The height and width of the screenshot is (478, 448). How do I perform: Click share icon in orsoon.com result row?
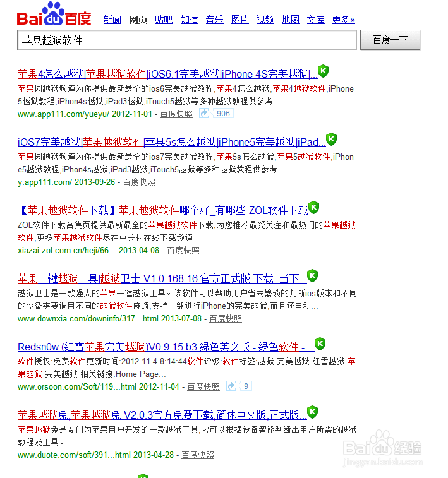231,386
